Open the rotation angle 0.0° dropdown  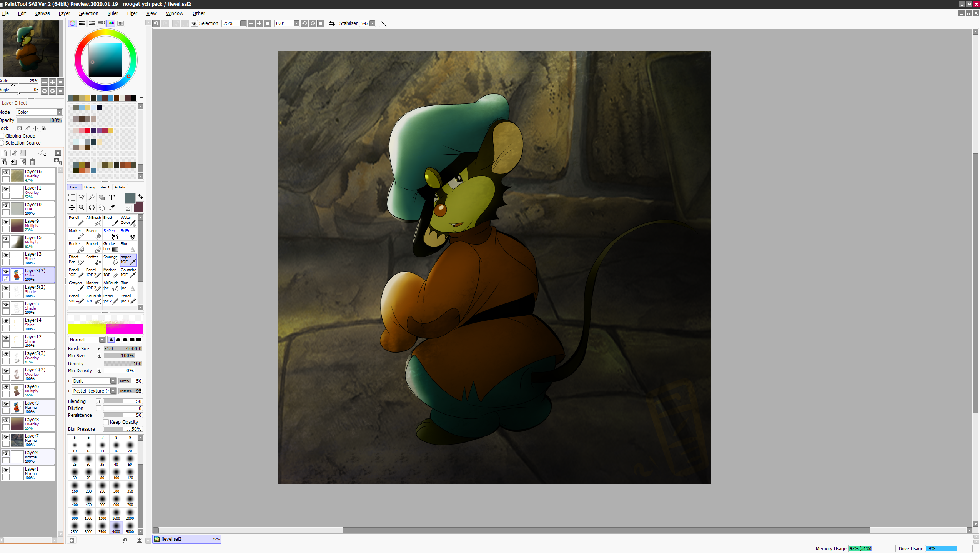pyautogui.click(x=296, y=23)
